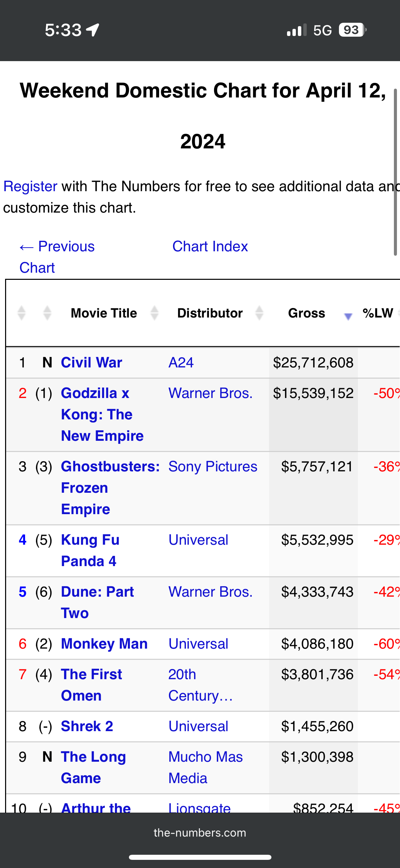Image resolution: width=400 pixels, height=868 pixels.
Task: Go to Previous Chart
Action: tap(57, 257)
